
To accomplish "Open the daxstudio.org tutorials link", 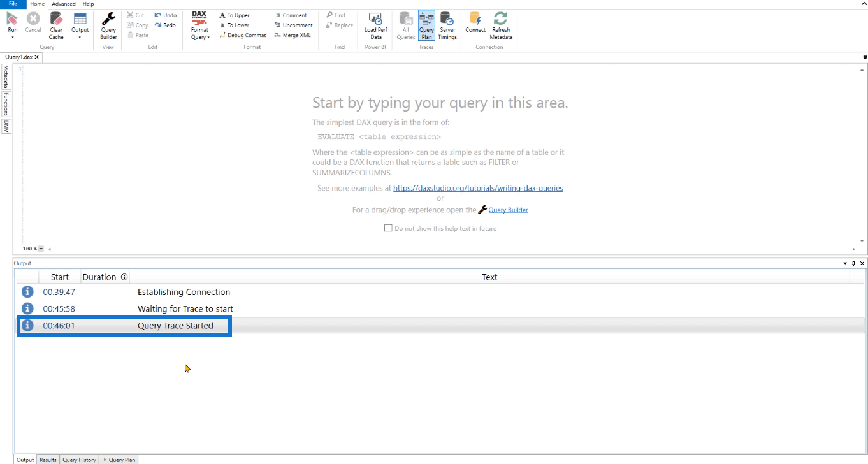I will point(478,188).
